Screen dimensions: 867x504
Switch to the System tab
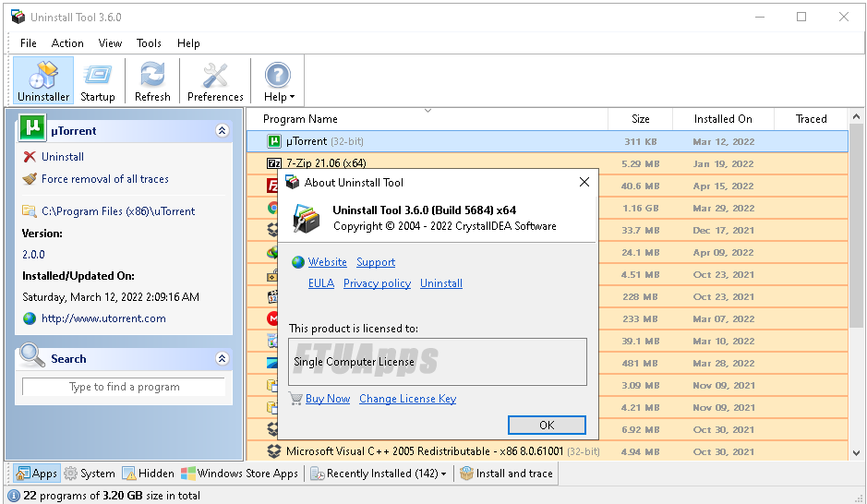coord(90,474)
